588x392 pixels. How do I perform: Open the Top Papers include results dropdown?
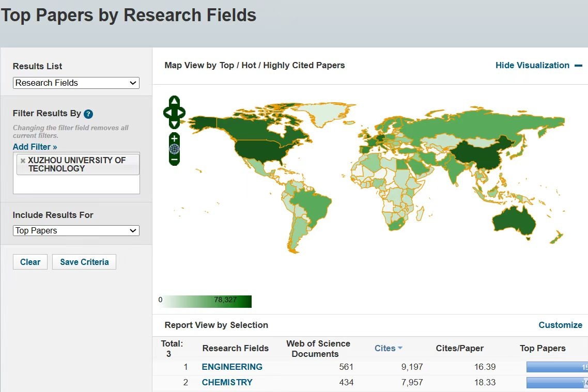point(76,230)
